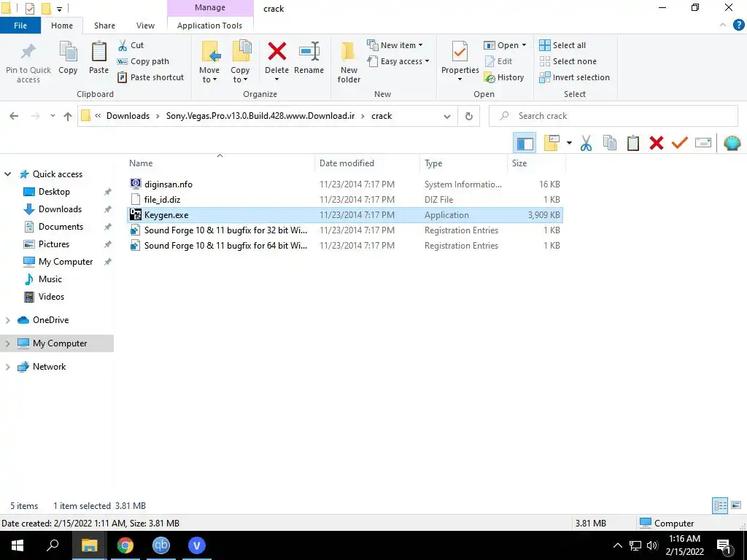Sort files by Date modified column
The width and height of the screenshot is (747, 560).
click(347, 163)
